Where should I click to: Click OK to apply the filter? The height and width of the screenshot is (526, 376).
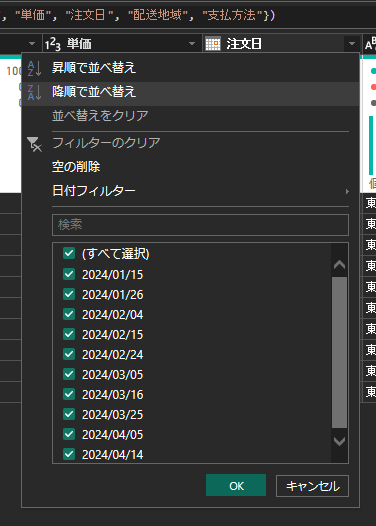point(236,485)
